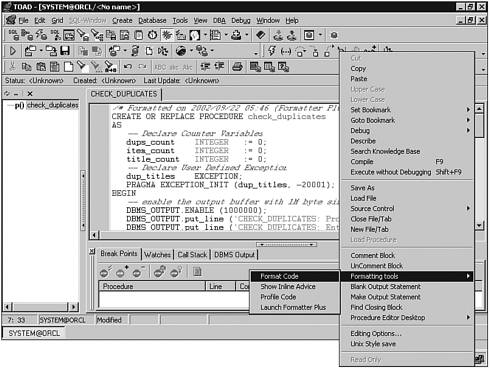Select Copy from the context menu

pos(407,69)
